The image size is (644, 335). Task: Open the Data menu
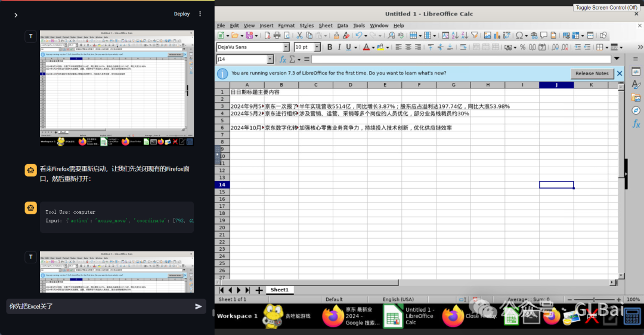pos(342,26)
